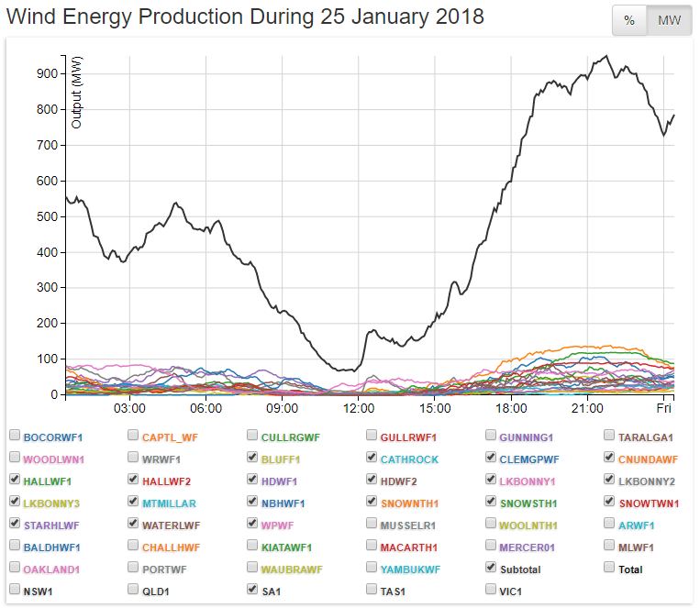
Task: Enable the NSW1 region checkbox
Action: click(15, 591)
